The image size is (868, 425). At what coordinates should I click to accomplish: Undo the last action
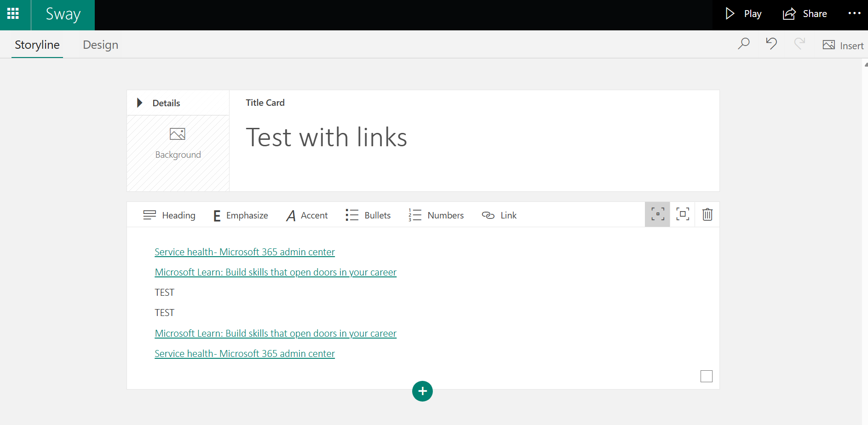771,44
